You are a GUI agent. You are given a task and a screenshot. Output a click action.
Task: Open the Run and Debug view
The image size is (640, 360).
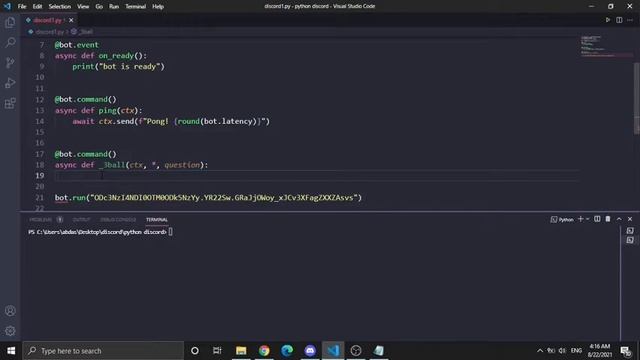[10, 83]
